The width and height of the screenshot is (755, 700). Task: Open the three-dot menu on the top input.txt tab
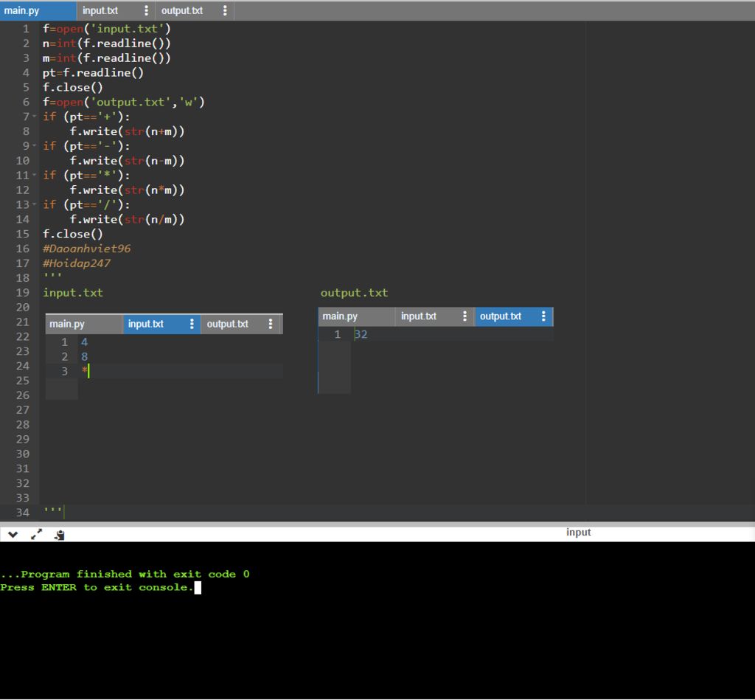(x=147, y=10)
